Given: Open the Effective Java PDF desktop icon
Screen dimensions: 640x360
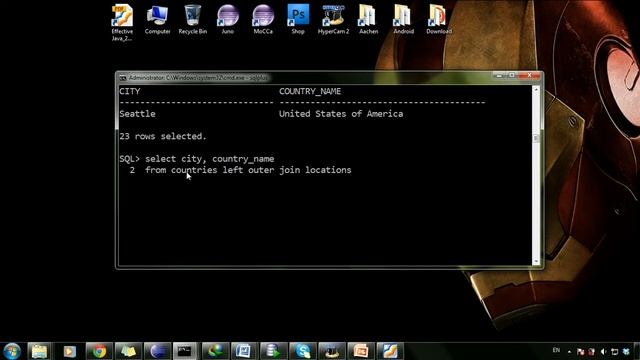Looking at the screenshot, I should coord(122,22).
